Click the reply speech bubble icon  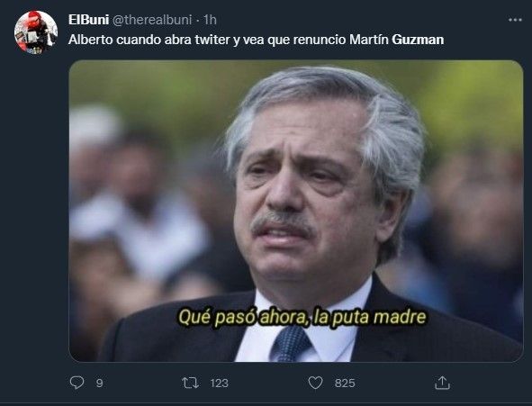(77, 383)
